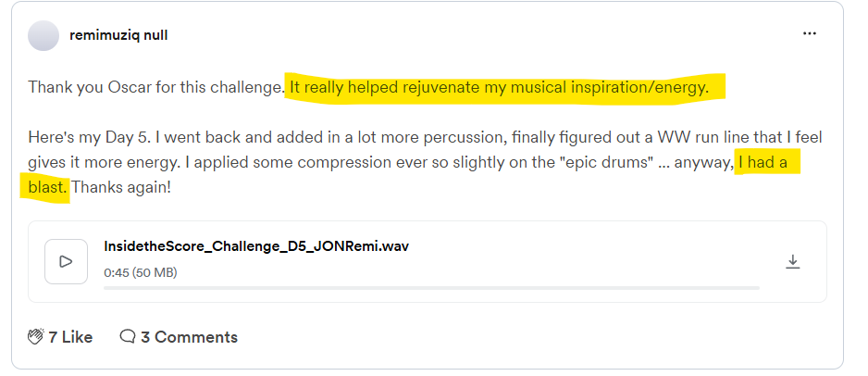The image size is (868, 376).
Task: Open the remimuziq null profile name
Action: (x=118, y=35)
